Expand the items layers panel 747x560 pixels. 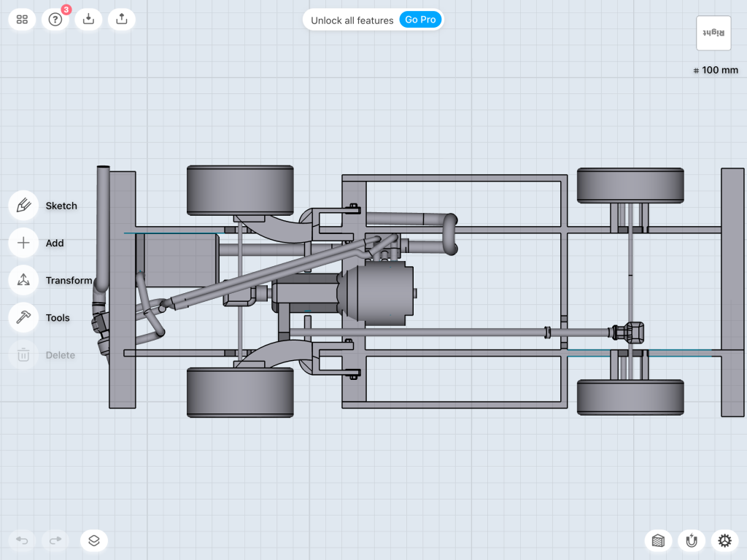coord(94,540)
